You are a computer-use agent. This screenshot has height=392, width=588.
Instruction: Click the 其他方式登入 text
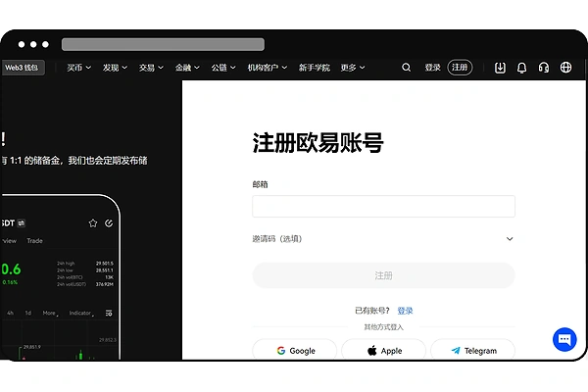click(383, 327)
